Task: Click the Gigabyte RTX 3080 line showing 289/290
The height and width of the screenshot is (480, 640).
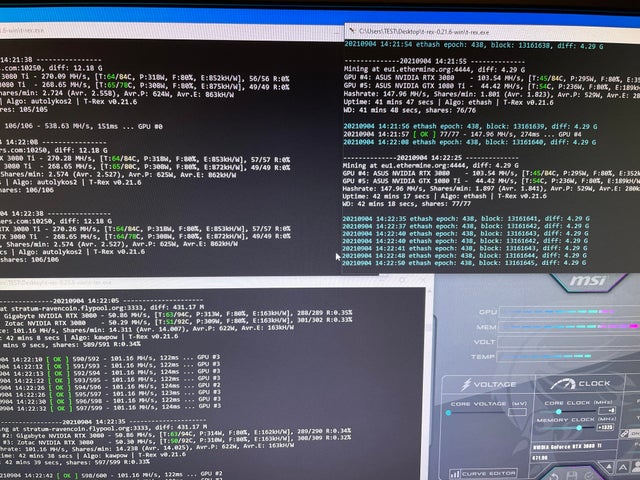Action: (x=176, y=435)
